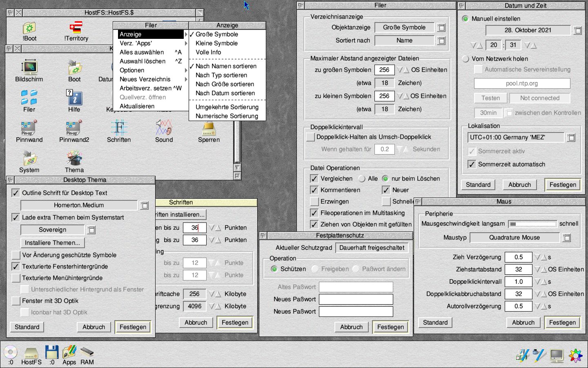Click the Apps icon on the iconbar
The width and height of the screenshot is (588, 368).
(x=69, y=352)
